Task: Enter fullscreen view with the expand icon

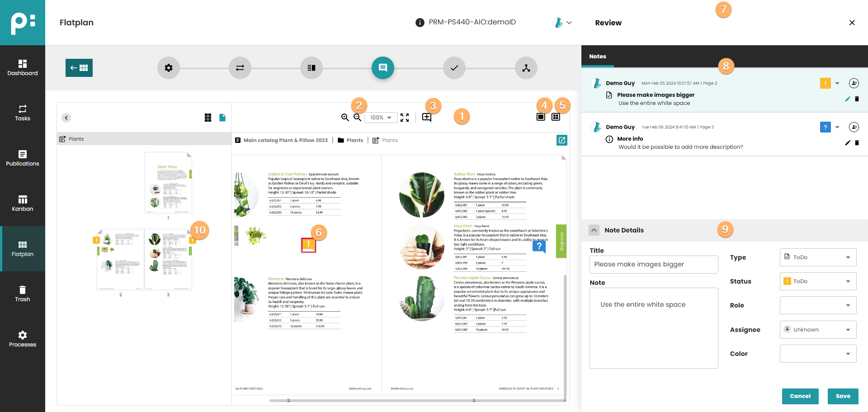Action: 405,118
